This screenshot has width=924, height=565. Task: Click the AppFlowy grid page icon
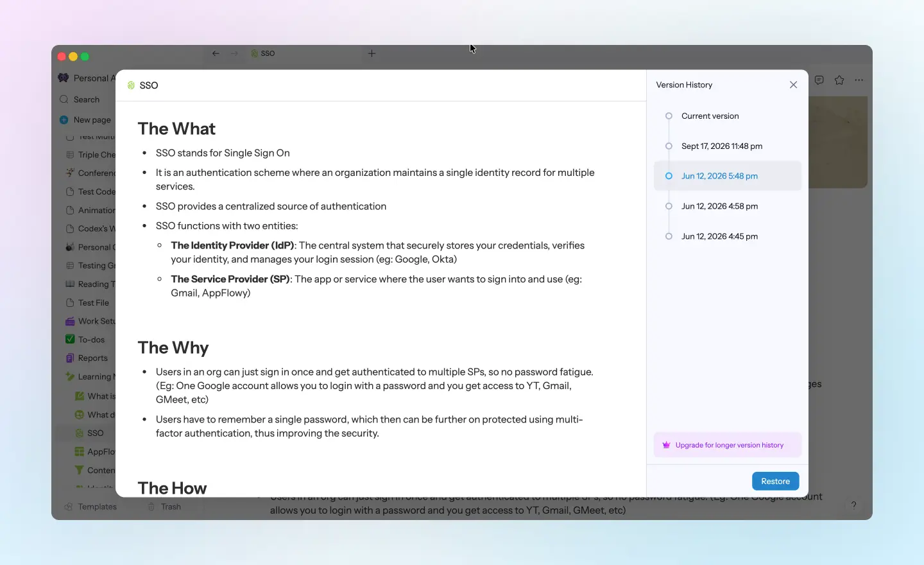(x=80, y=452)
